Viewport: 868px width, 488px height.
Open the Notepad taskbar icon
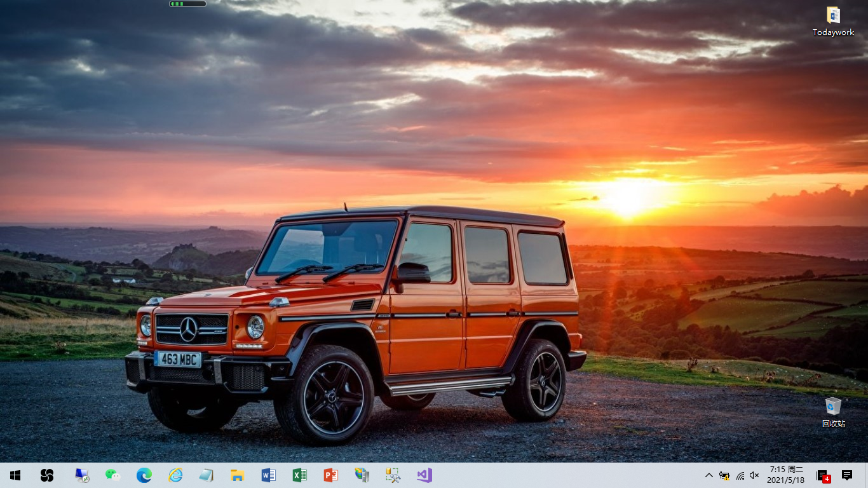click(207, 475)
